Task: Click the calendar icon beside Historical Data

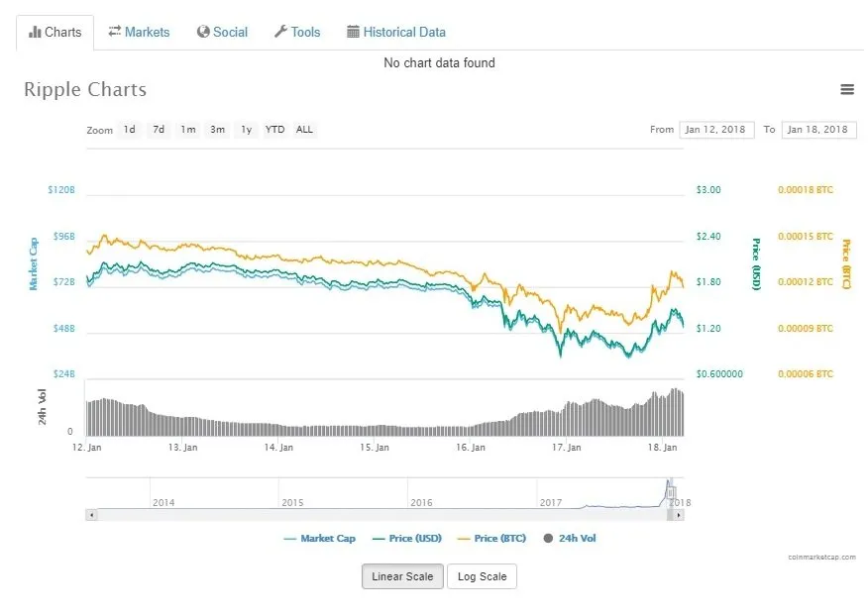Action: pyautogui.click(x=353, y=32)
